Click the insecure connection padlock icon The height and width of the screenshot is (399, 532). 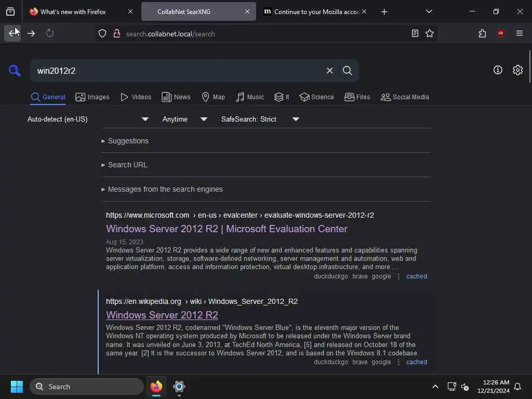[x=117, y=34]
